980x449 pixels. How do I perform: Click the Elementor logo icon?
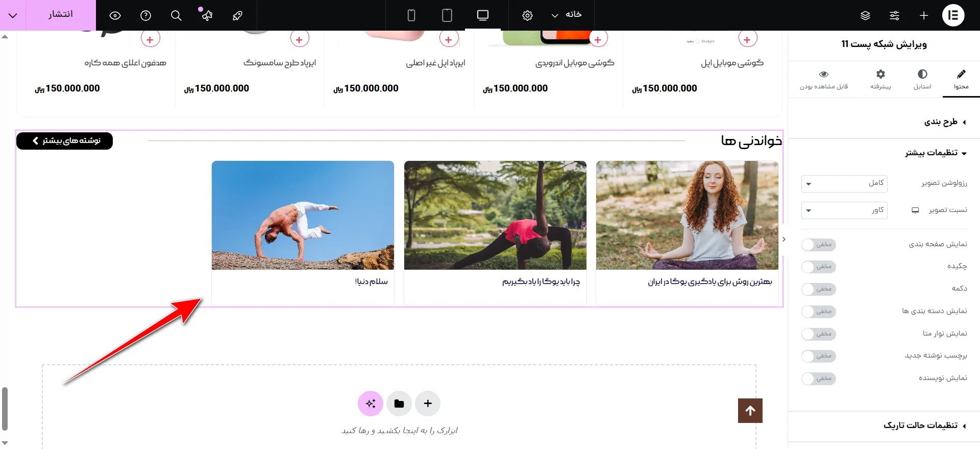952,15
